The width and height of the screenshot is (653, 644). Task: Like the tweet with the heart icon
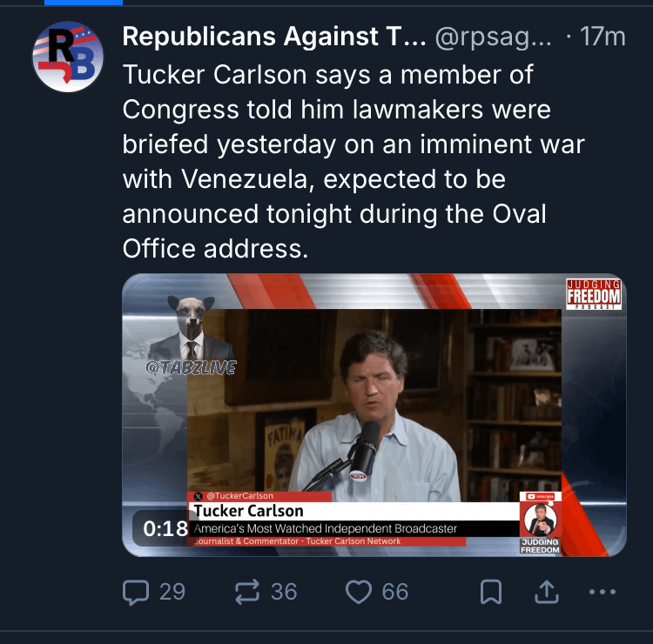point(359,593)
